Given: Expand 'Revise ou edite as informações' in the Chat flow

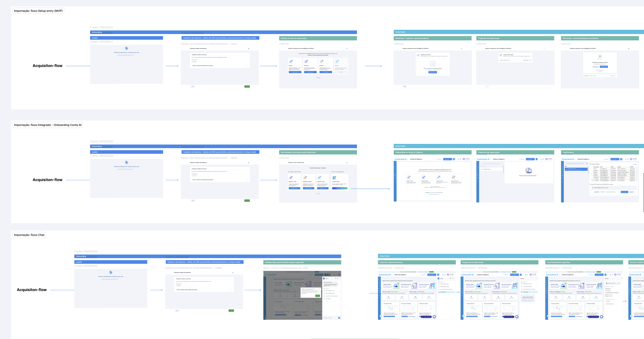Looking at the screenshot, I should tap(204, 290).
